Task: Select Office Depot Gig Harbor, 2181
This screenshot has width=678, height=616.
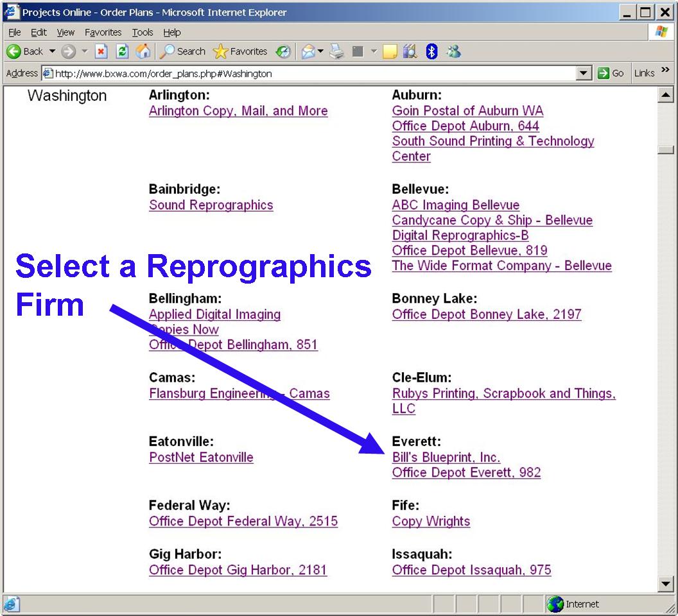Action: pos(238,570)
